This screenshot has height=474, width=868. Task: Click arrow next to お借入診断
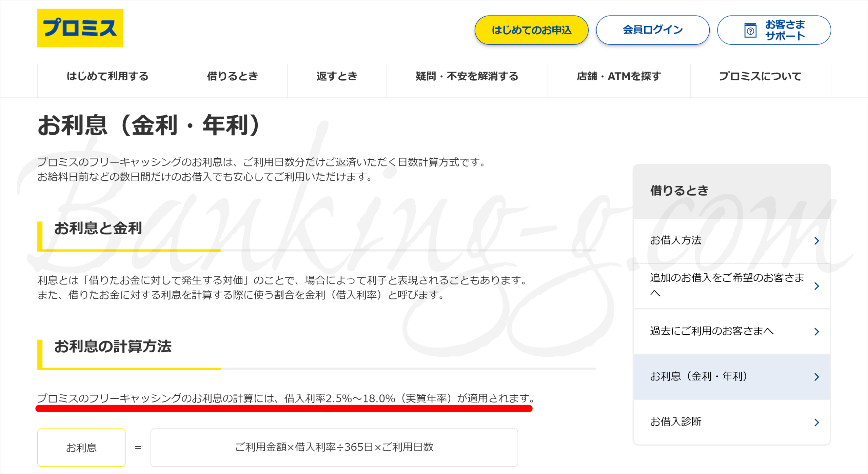click(x=816, y=422)
